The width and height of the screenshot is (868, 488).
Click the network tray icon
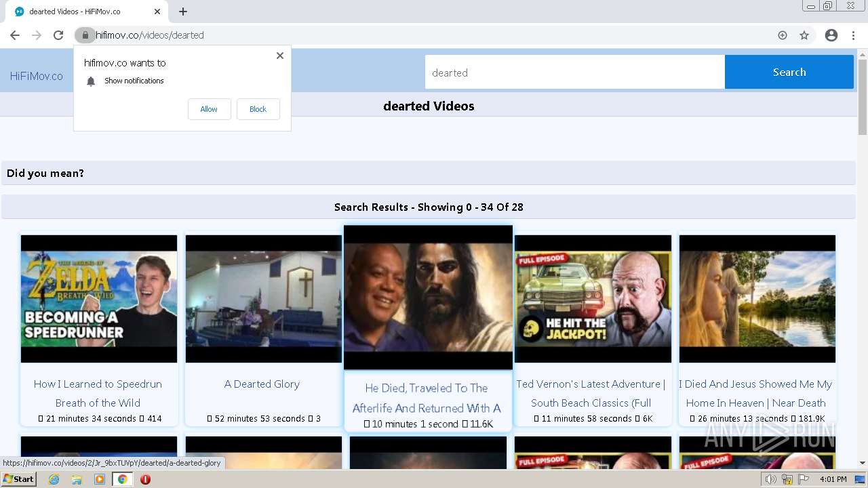click(787, 479)
